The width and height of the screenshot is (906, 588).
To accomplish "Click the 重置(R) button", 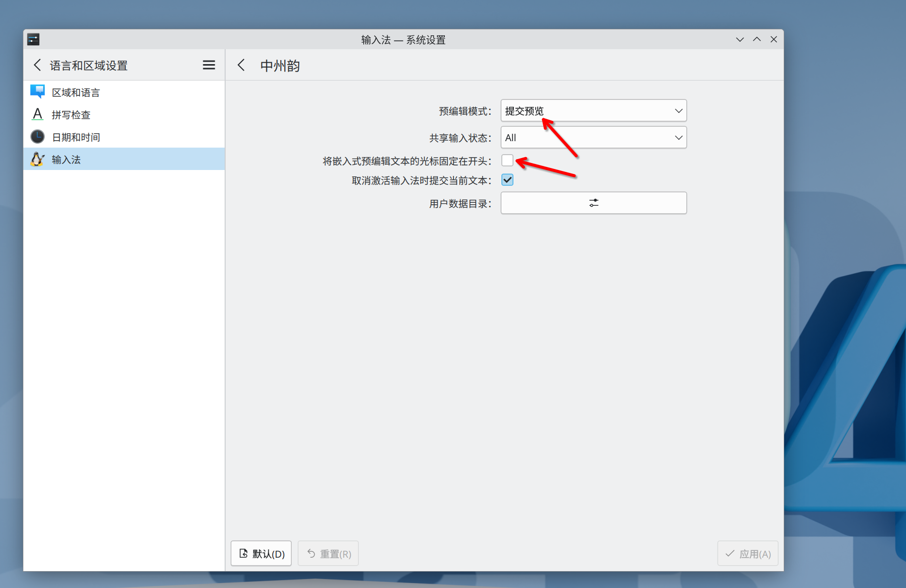I will (328, 553).
